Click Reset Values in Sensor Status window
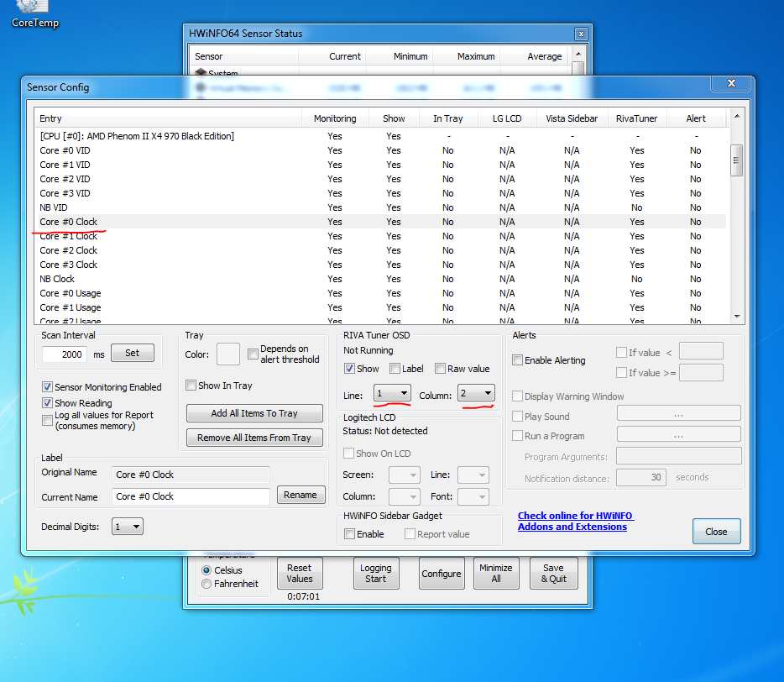 300,574
